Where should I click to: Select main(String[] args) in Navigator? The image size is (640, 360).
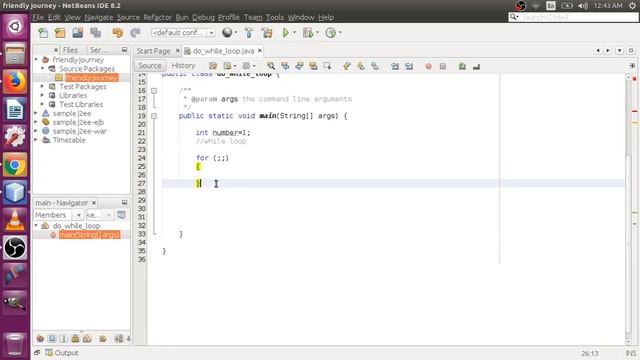coord(89,235)
